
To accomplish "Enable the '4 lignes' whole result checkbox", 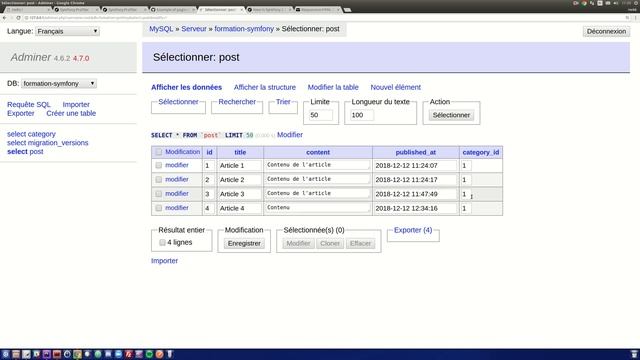I will point(162,242).
